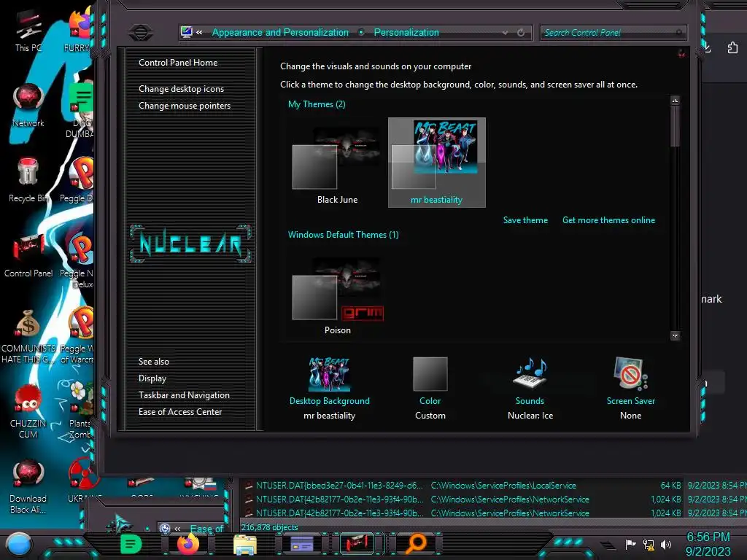The height and width of the screenshot is (560, 747).
Task: Open the Network desktop icon
Action: pos(28,106)
